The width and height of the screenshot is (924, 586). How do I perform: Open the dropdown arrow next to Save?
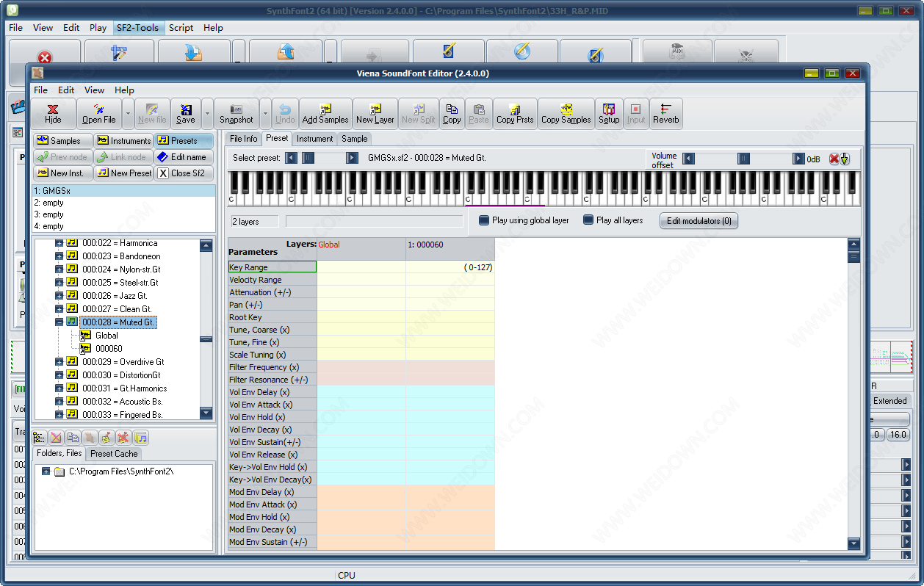click(207, 114)
